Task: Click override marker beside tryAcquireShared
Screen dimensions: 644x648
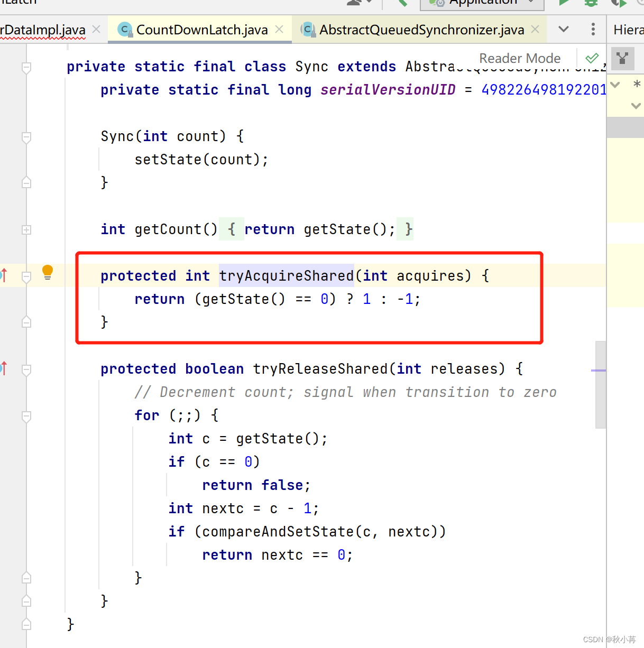Action: pos(4,275)
